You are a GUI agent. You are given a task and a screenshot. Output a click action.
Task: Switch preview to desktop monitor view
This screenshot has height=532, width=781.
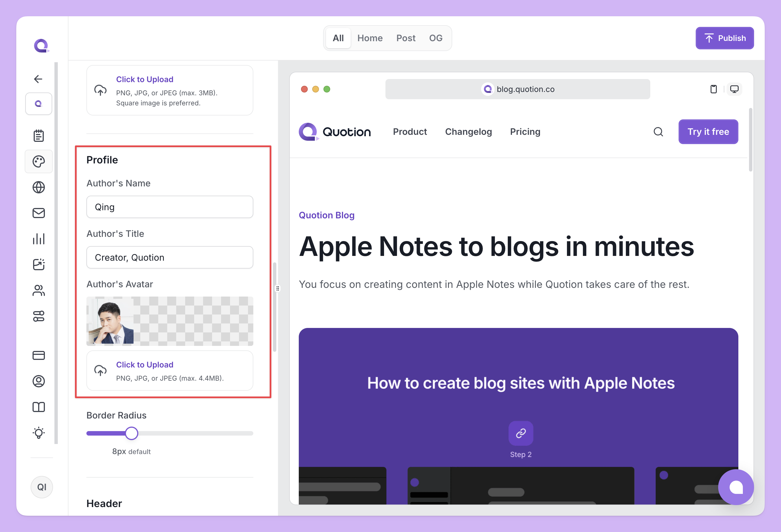[734, 89]
